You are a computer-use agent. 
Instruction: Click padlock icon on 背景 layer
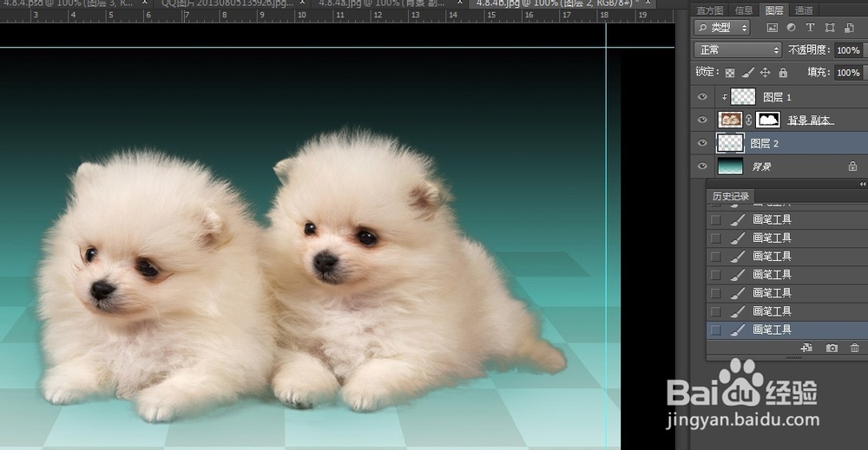point(852,166)
